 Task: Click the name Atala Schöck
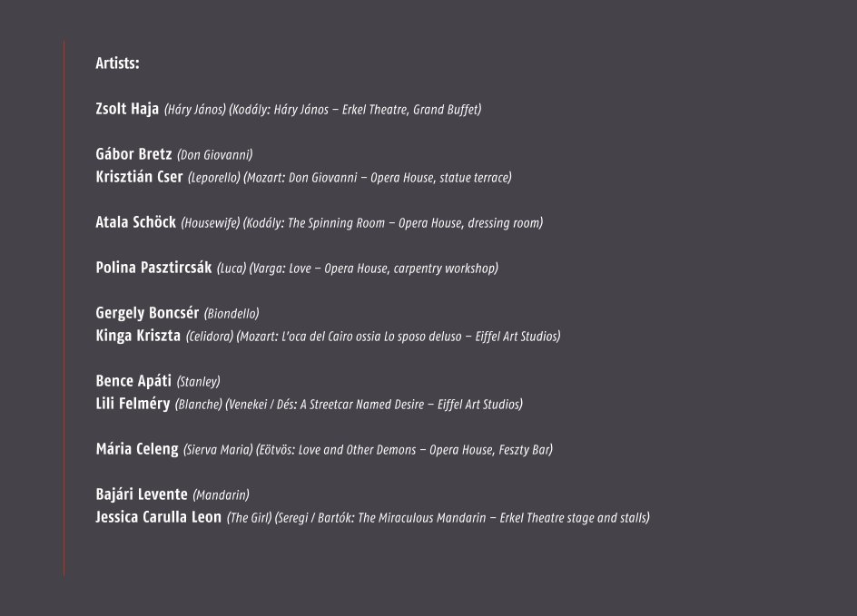[x=135, y=222]
